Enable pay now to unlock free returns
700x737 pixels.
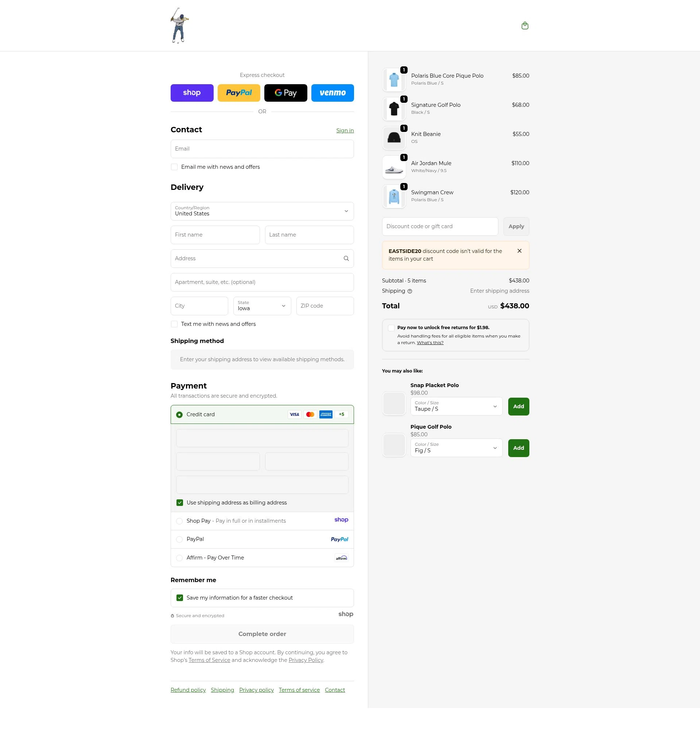tap(391, 327)
